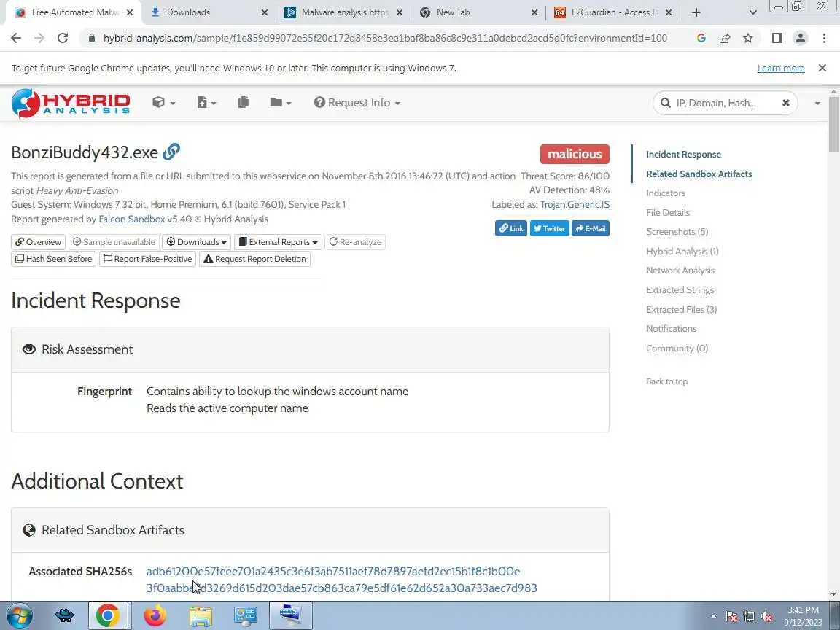The width and height of the screenshot is (840, 630).
Task: Jump to Indicators section in sidebar
Action: coord(665,192)
